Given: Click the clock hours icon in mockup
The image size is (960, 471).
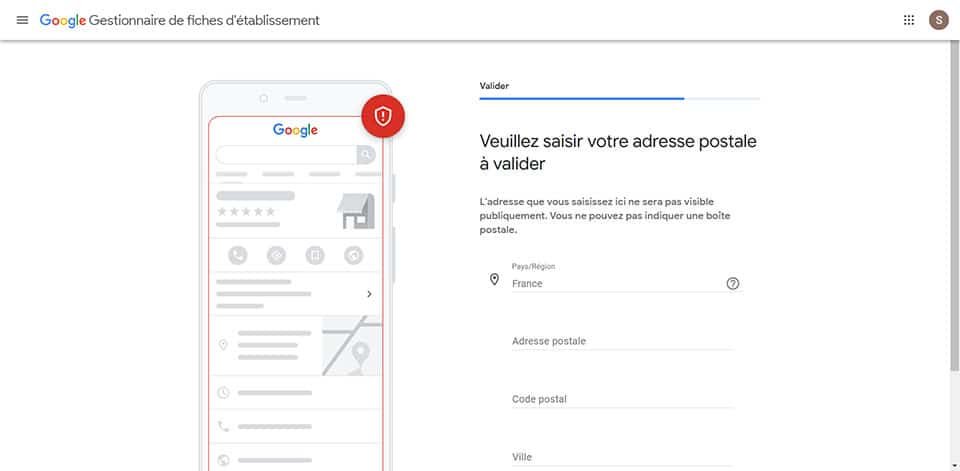Looking at the screenshot, I should [x=224, y=393].
